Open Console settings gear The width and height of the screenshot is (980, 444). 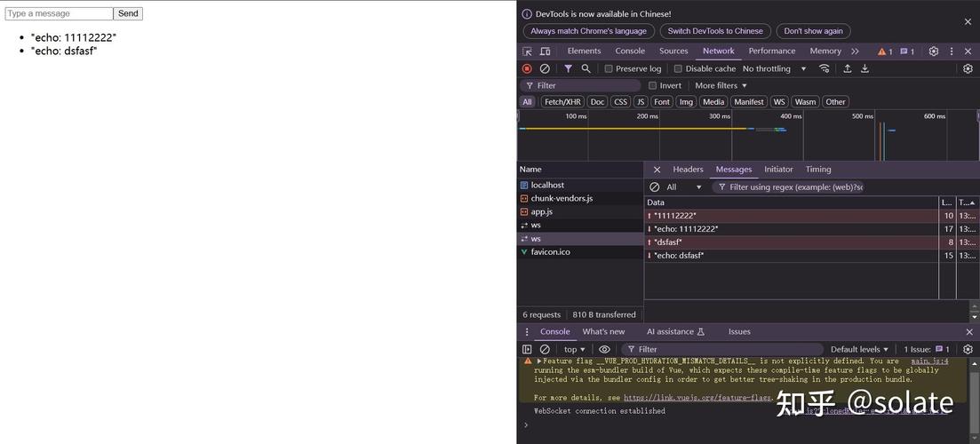[968, 349]
